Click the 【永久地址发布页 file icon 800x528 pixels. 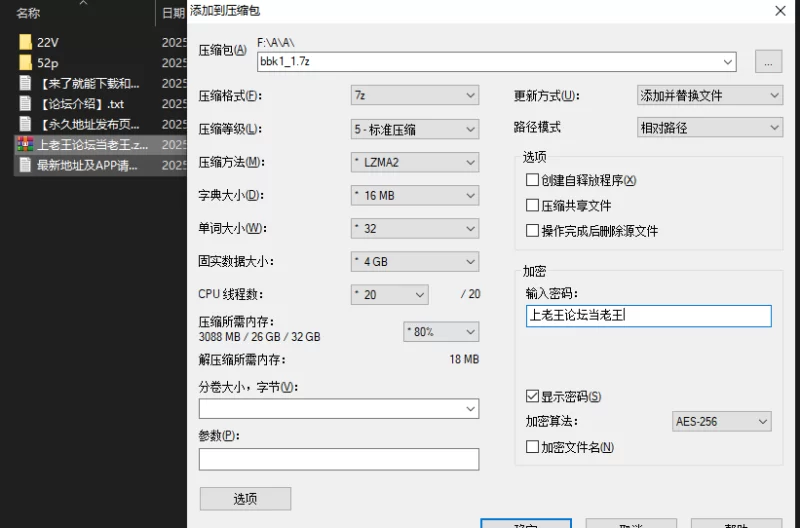[25, 124]
